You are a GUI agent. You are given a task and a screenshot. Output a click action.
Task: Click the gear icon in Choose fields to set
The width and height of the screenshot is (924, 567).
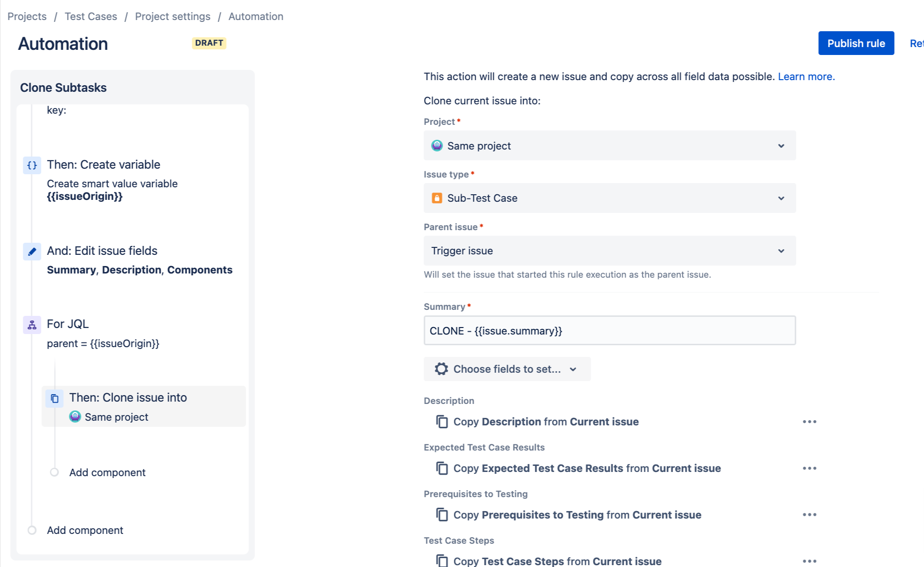pyautogui.click(x=441, y=369)
